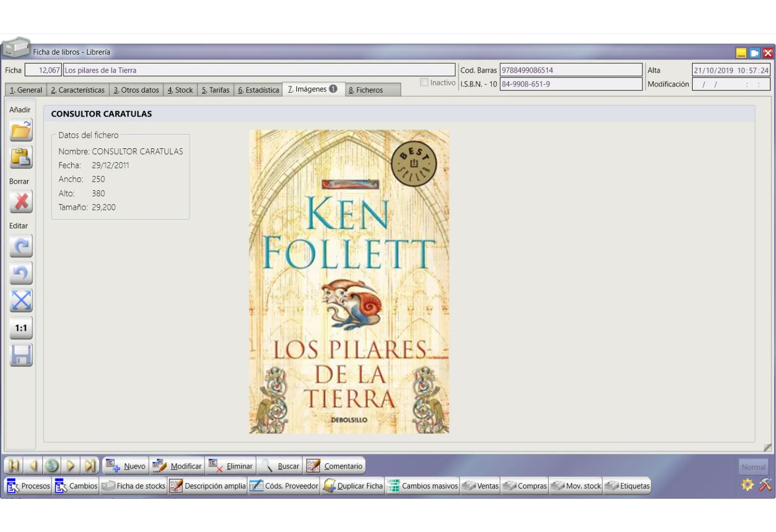Screen dimensions: 776x532
Task: Open Cambios masivos
Action: pyautogui.click(x=423, y=486)
